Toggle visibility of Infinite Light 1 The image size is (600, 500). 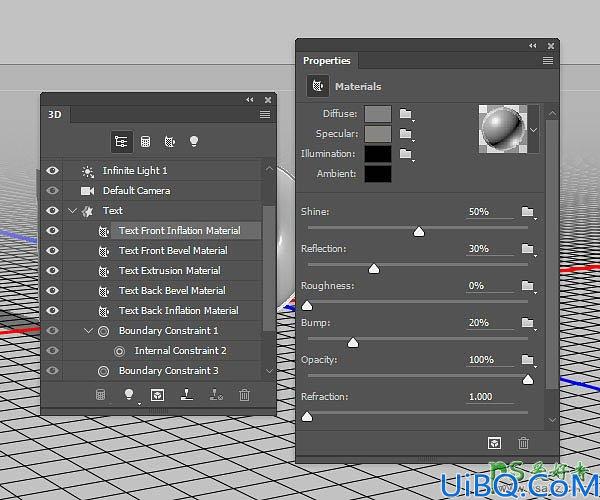click(x=52, y=170)
